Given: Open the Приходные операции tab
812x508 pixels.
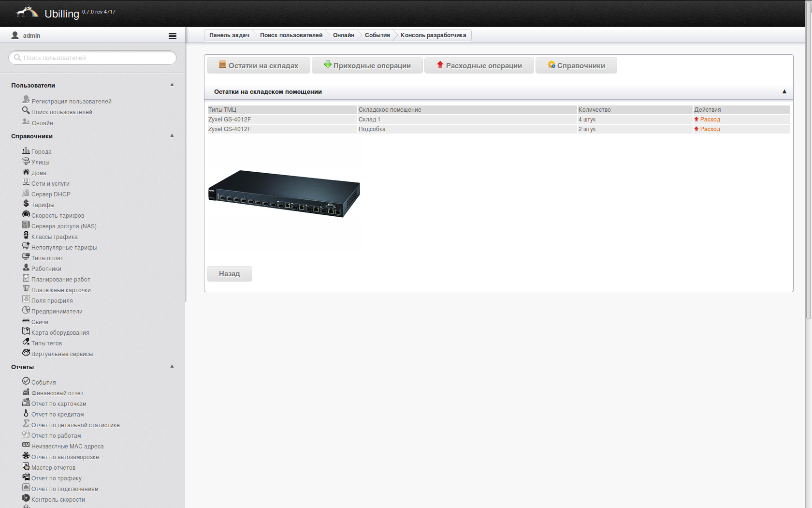Looking at the screenshot, I should pos(367,66).
